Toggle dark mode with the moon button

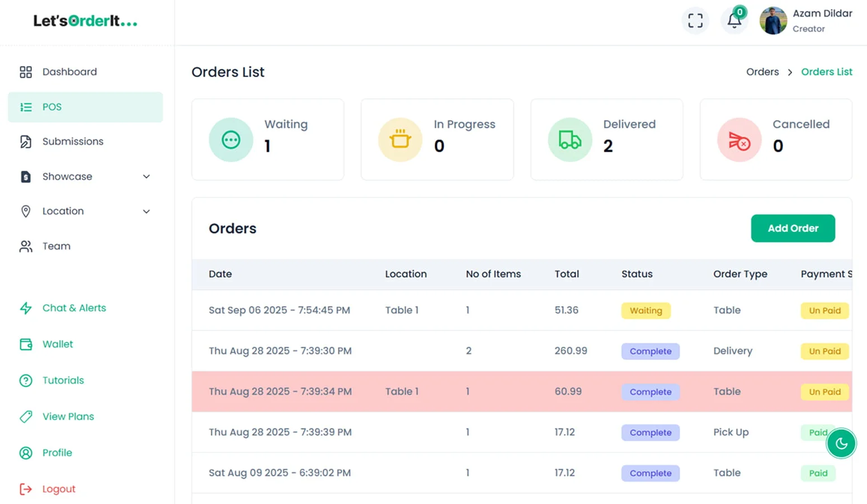841,443
